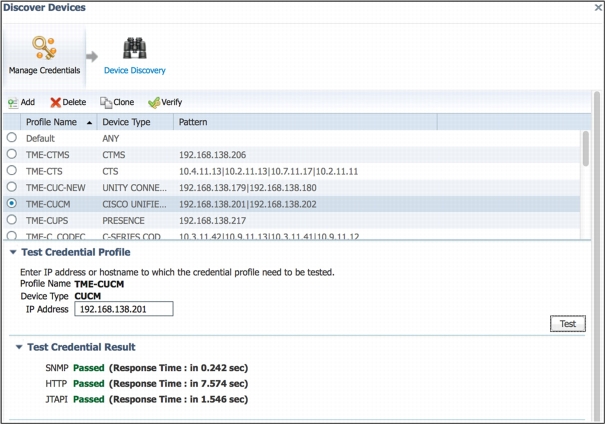606x426 pixels.
Task: Sort by the Profile Name column arrow
Action: (x=90, y=123)
